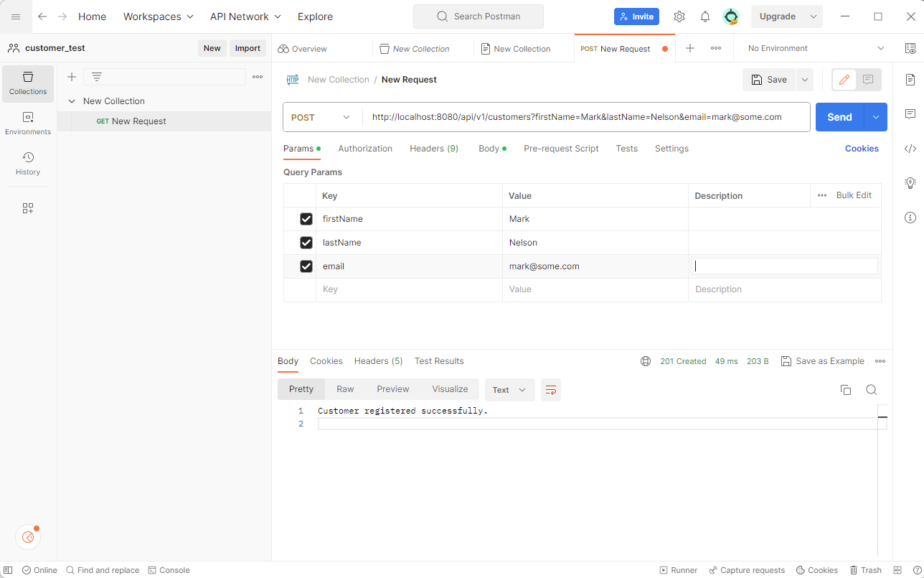Copy response with copy icon

(846, 390)
